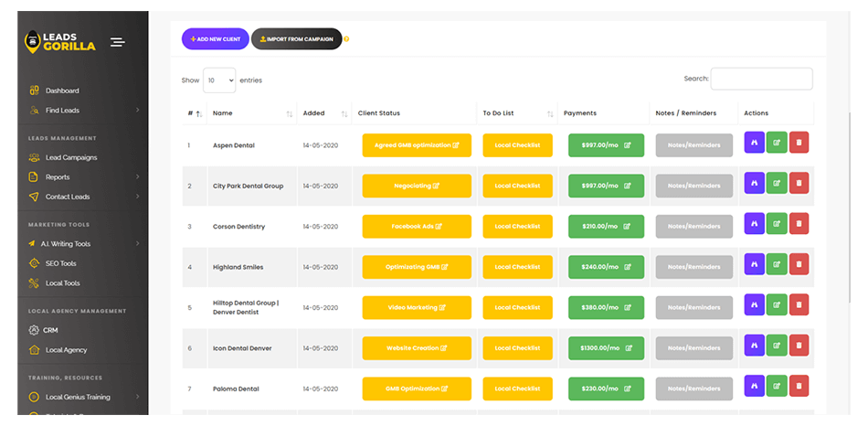The height and width of the screenshot is (426, 868).
Task: Expand the Reports submenu
Action: point(138,176)
